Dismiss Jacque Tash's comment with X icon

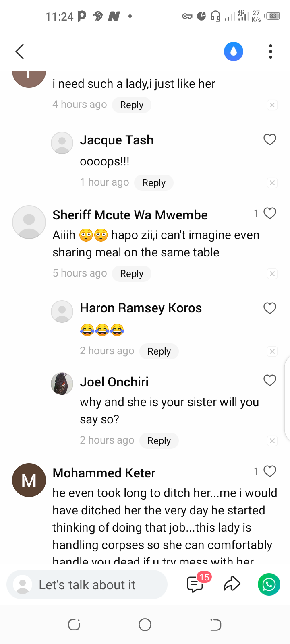pyautogui.click(x=272, y=183)
